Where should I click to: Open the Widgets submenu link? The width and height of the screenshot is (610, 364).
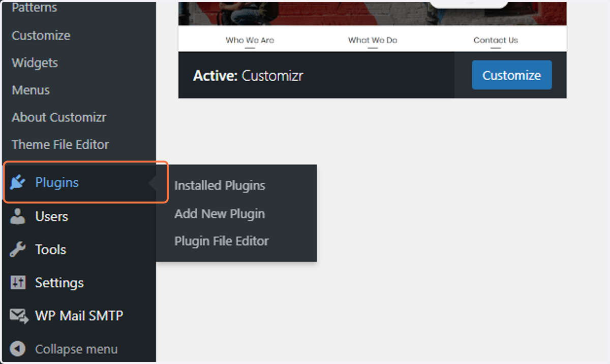[x=35, y=63]
